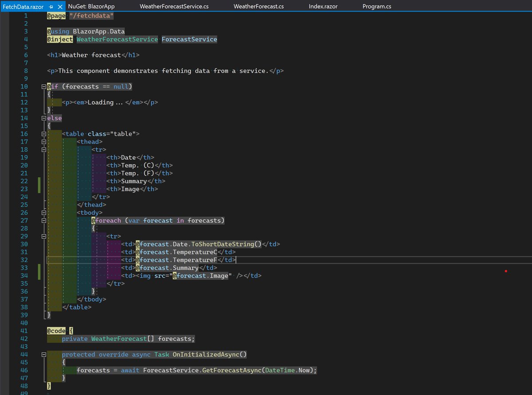Viewport: 532px width, 395px height.
Task: Open the WeatherForecastService.cs tab
Action: coord(174,7)
